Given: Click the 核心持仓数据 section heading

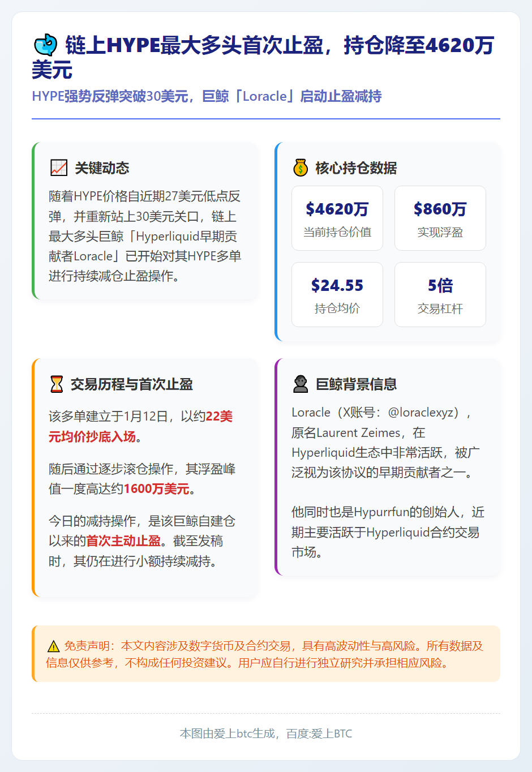Looking at the screenshot, I should pyautogui.click(x=356, y=168).
